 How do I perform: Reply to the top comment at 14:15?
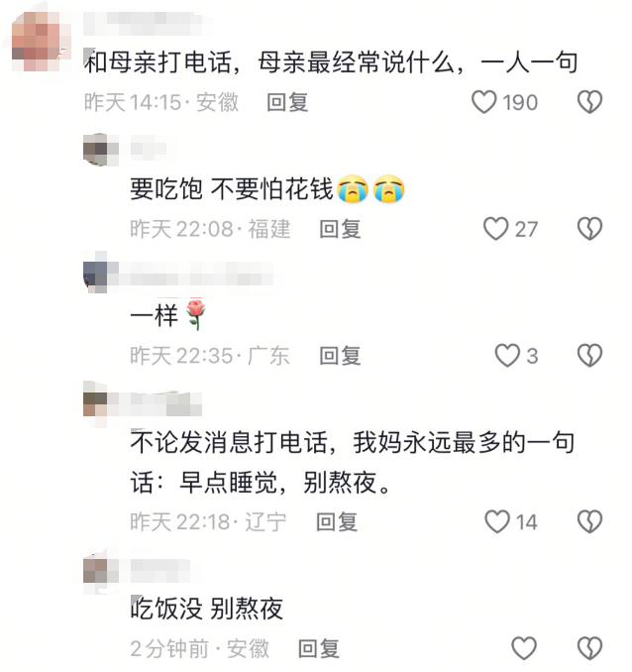287,102
